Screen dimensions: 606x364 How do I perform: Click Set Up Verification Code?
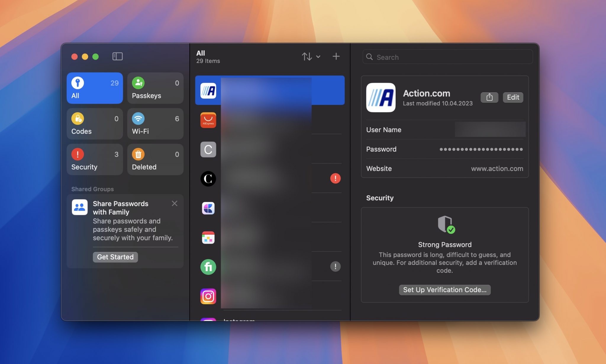pos(444,290)
